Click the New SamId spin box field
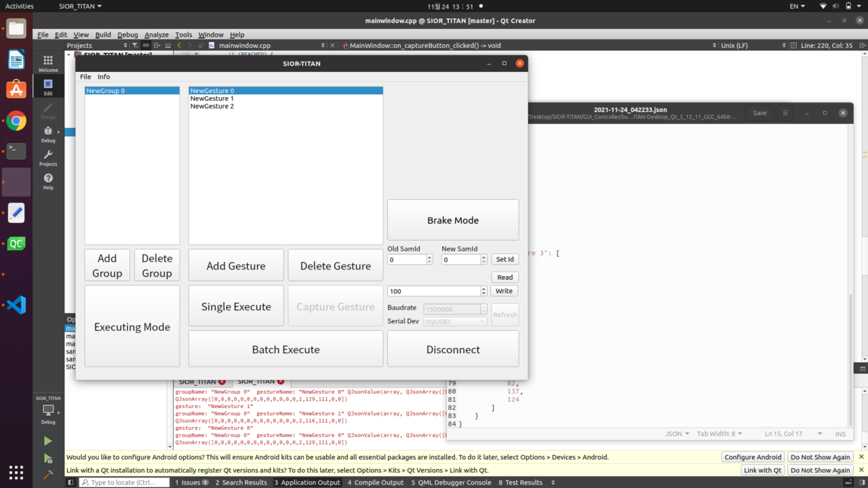This screenshot has width=868, height=488. (x=461, y=260)
